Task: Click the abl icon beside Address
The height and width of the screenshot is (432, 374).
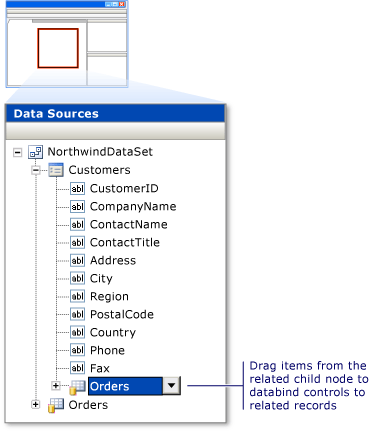Action: (x=77, y=261)
